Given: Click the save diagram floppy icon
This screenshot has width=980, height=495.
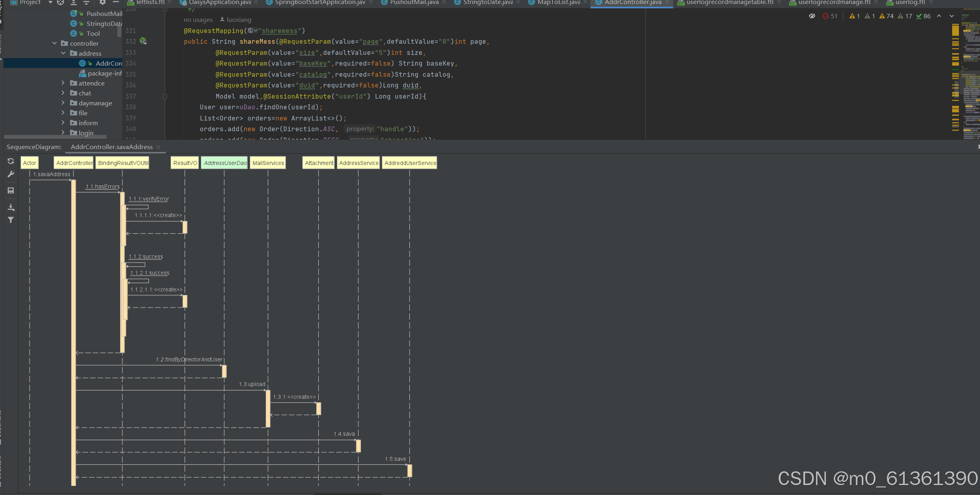Looking at the screenshot, I should coord(11,190).
